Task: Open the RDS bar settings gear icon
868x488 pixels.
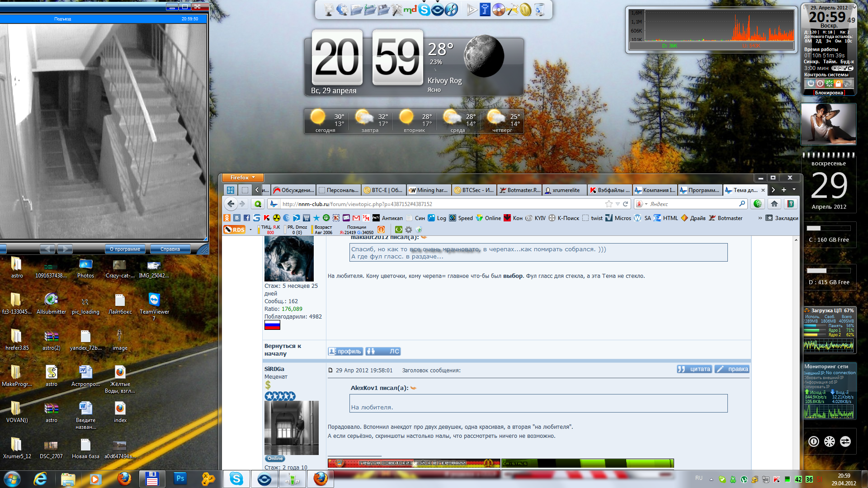Action: click(409, 230)
